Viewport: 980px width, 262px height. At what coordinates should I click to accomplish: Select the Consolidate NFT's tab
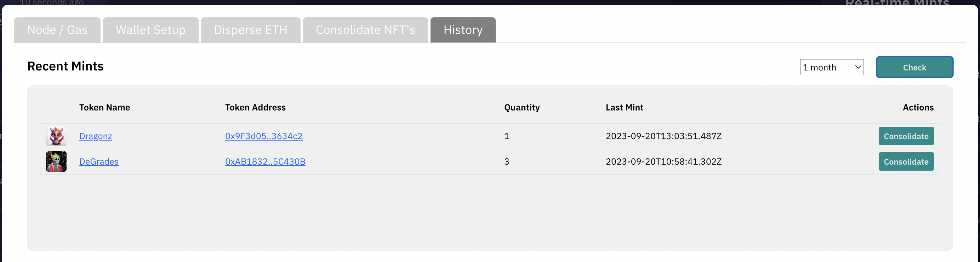click(x=365, y=30)
